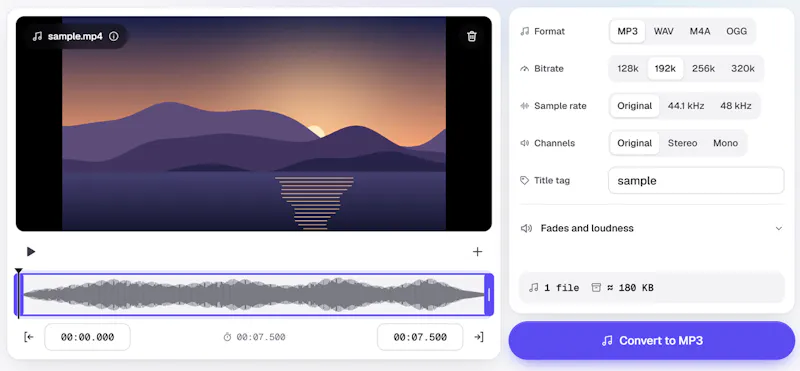Choose 256k bitrate
The height and width of the screenshot is (371, 800).
pyautogui.click(x=703, y=68)
